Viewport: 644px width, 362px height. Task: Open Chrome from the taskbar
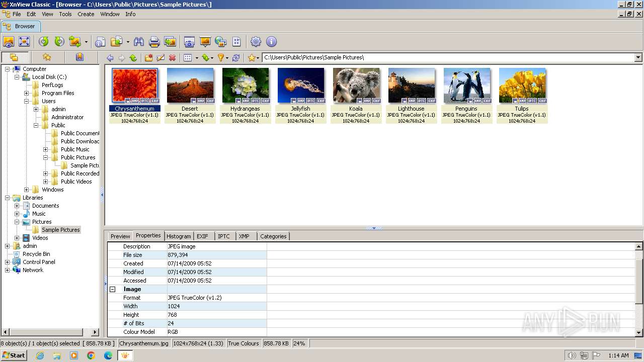(x=91, y=355)
